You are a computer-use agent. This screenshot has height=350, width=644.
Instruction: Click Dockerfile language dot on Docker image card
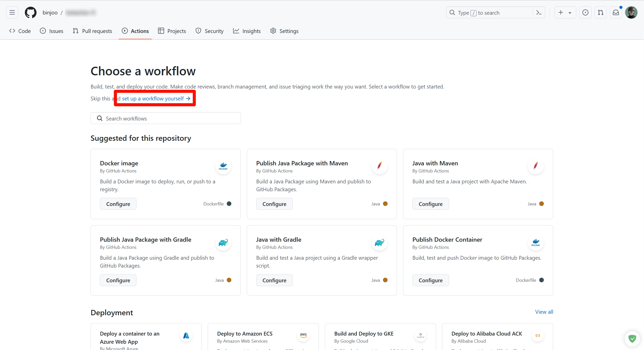[x=229, y=204]
